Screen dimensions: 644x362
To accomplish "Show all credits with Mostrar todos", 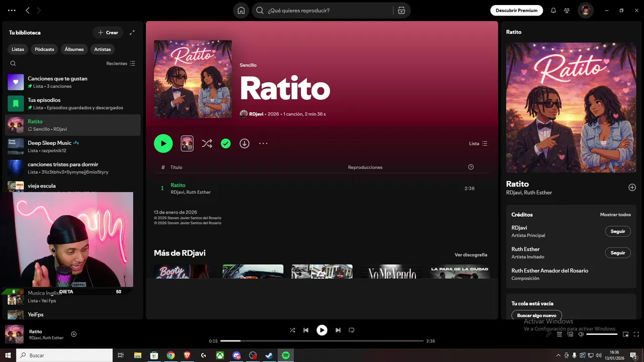I will tap(615, 215).
